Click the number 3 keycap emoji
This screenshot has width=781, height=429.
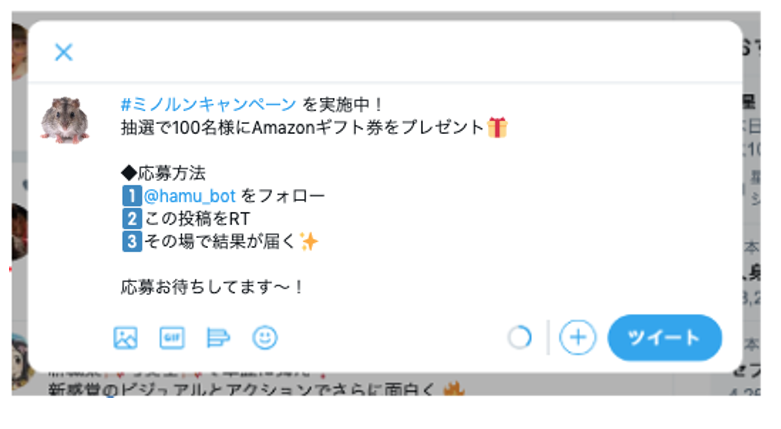132,242
